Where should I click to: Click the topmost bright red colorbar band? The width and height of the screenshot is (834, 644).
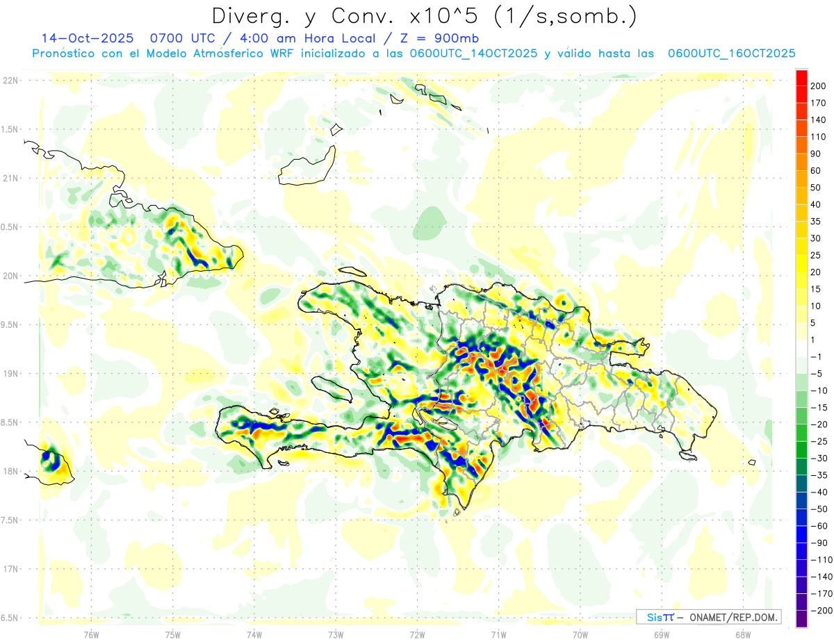(801, 78)
